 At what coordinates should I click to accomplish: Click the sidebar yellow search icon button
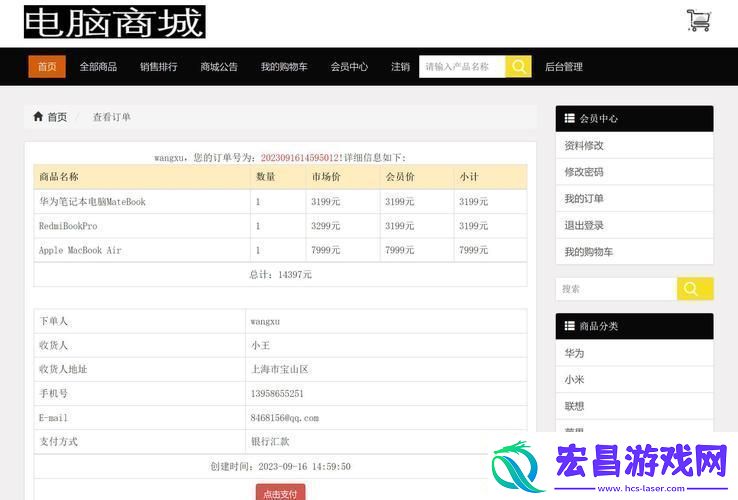695,289
